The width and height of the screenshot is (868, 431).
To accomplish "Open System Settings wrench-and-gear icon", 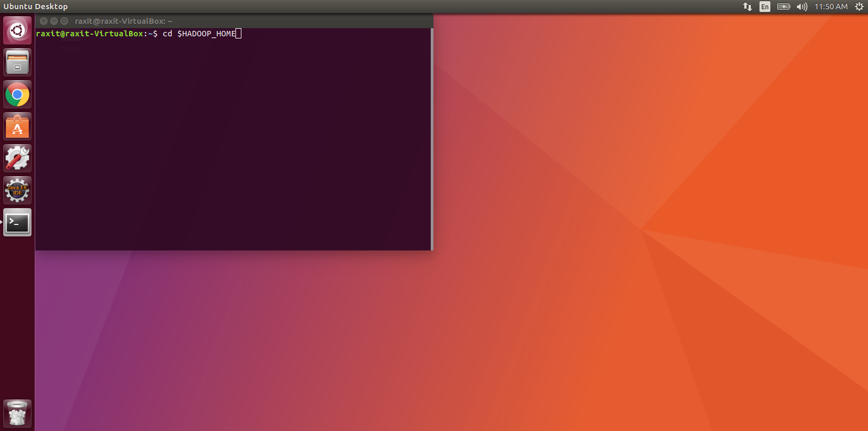I will [17, 158].
